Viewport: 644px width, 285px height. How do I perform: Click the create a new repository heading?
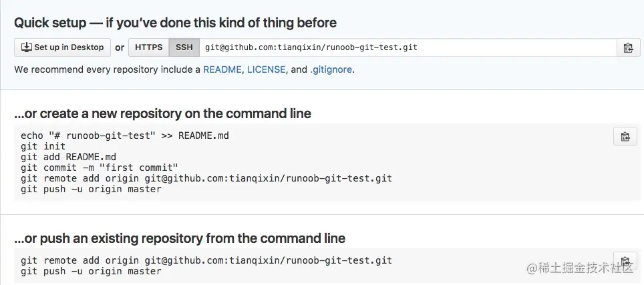[162, 113]
